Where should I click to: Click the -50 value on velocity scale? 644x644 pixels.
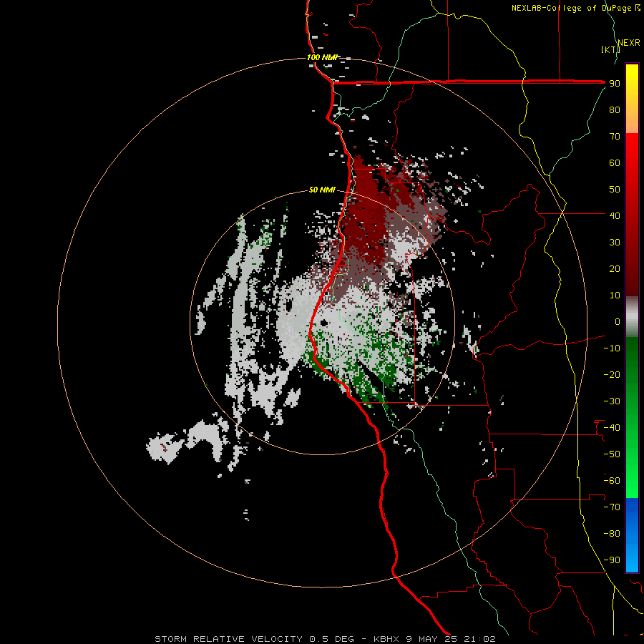tap(612, 454)
